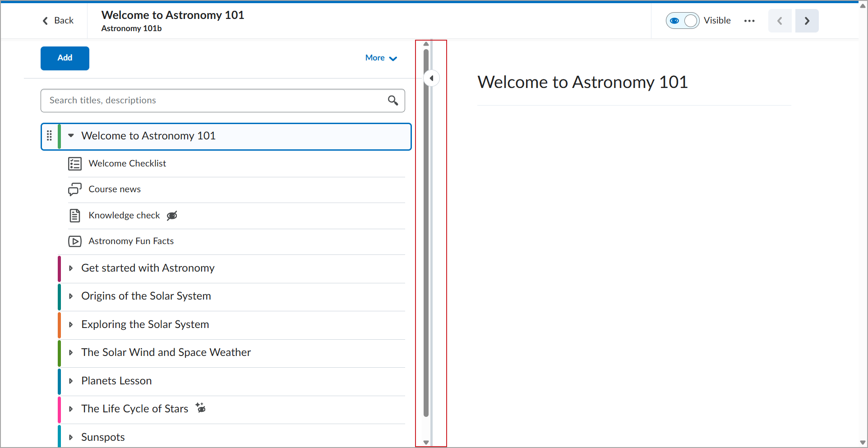Viewport: 868px width, 448px height.
Task: Go to next item arrow
Action: (807, 21)
